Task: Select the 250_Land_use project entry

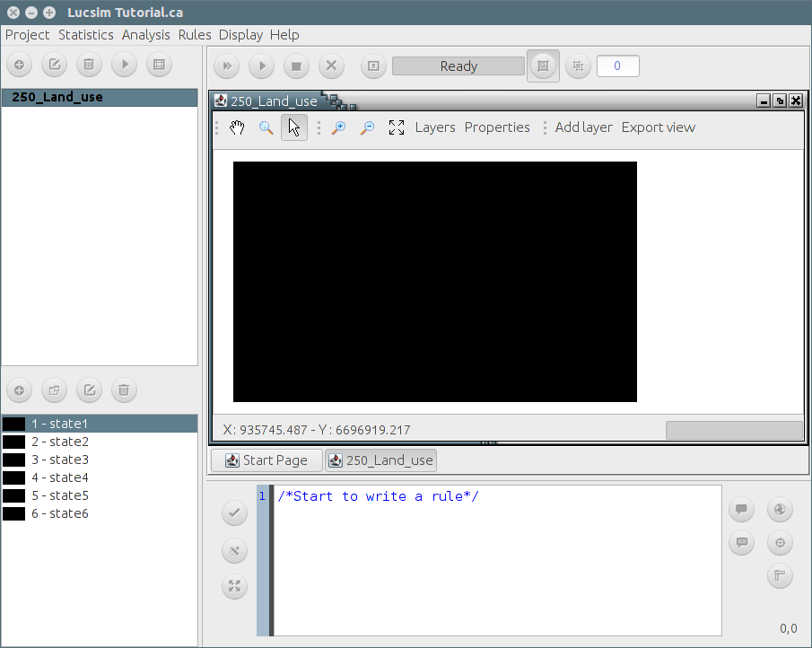Action: click(x=58, y=97)
